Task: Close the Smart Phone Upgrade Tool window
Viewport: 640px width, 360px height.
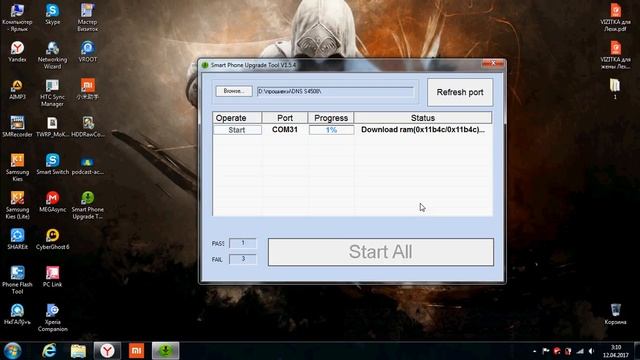Action: click(x=493, y=63)
